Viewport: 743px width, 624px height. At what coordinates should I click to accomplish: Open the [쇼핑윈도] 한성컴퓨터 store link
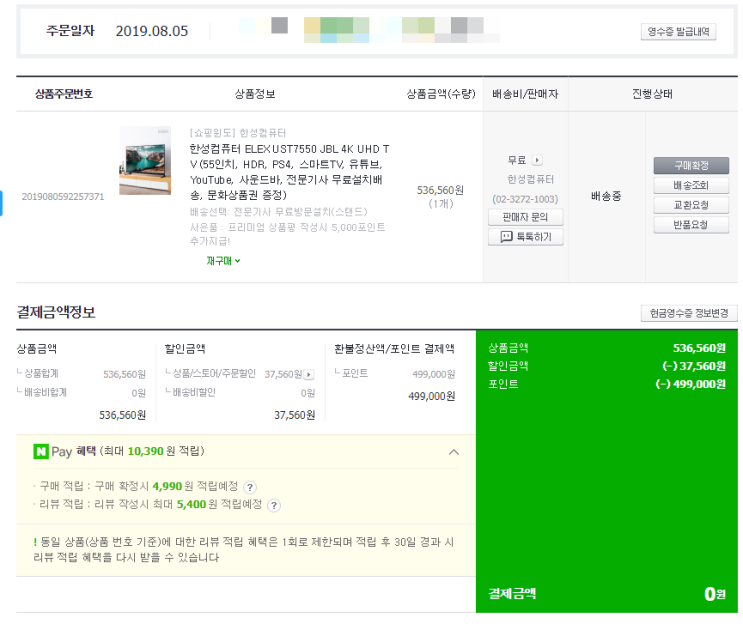[238, 133]
